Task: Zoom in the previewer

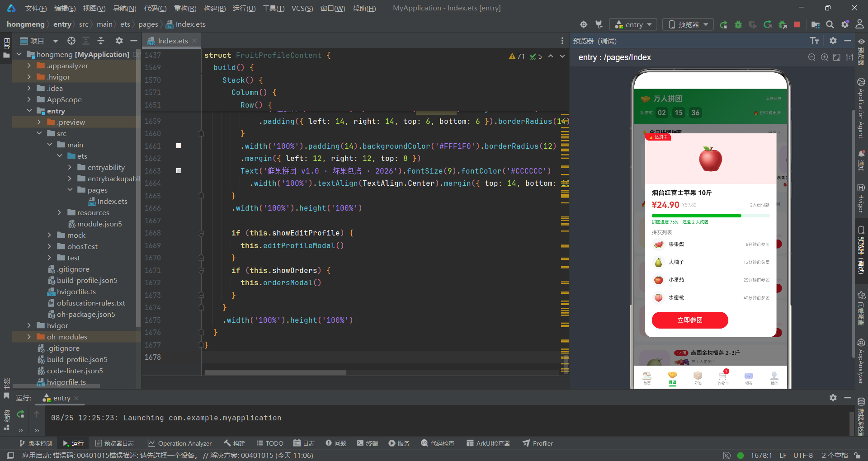Action: (x=825, y=57)
